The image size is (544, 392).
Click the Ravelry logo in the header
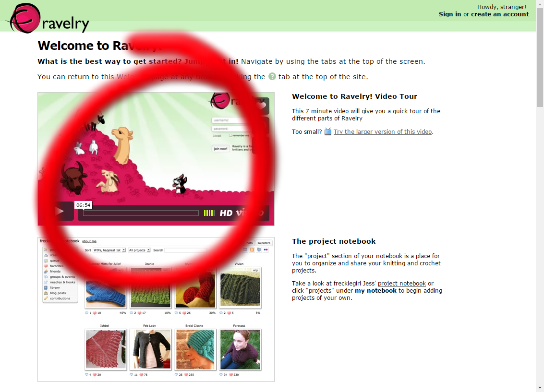[x=48, y=18]
